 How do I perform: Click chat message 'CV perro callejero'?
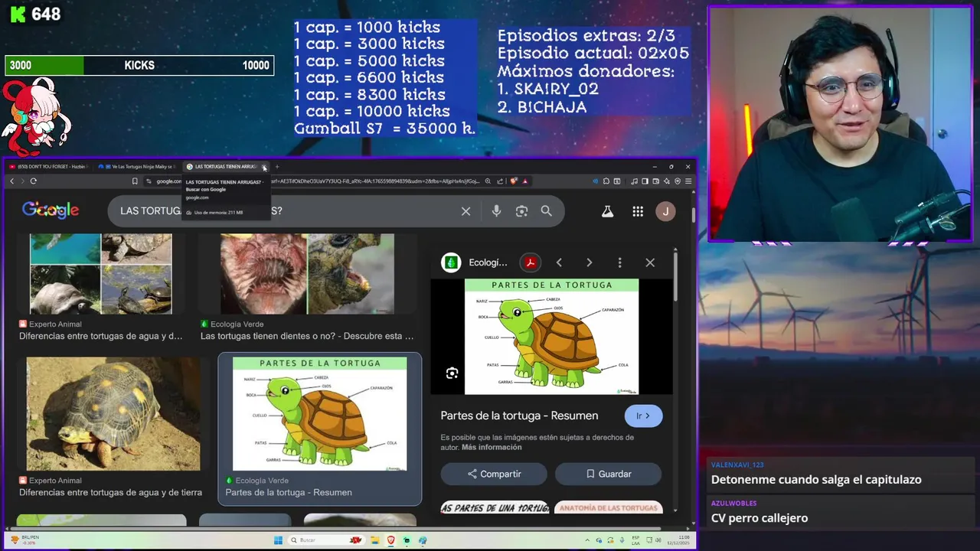[759, 518]
